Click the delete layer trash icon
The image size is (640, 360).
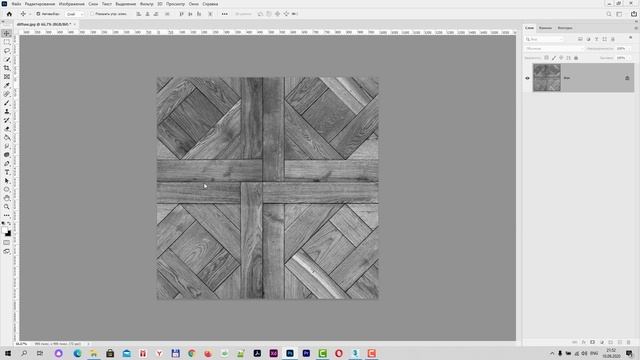(629, 342)
